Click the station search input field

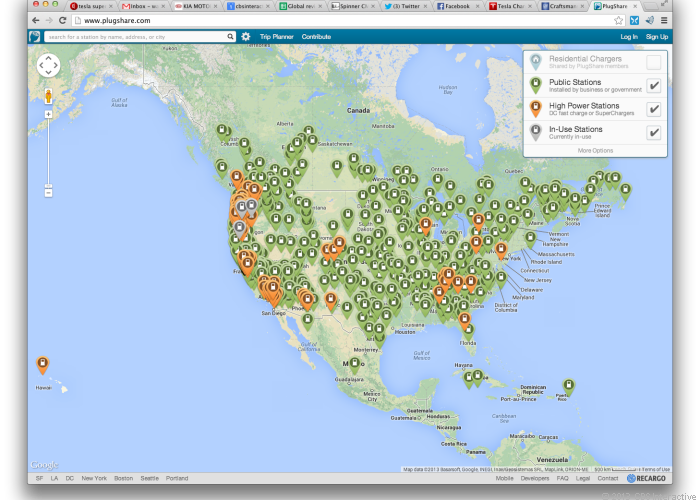coord(136,37)
